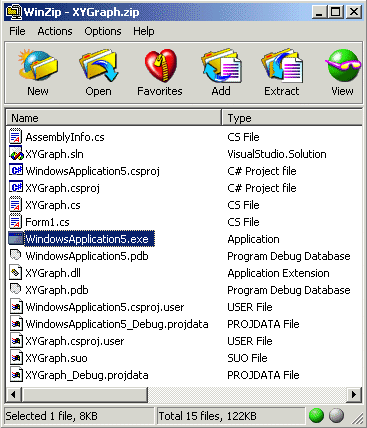
Task: Click the C# icon of XYGraph.csproj
Action: [x=16, y=187]
